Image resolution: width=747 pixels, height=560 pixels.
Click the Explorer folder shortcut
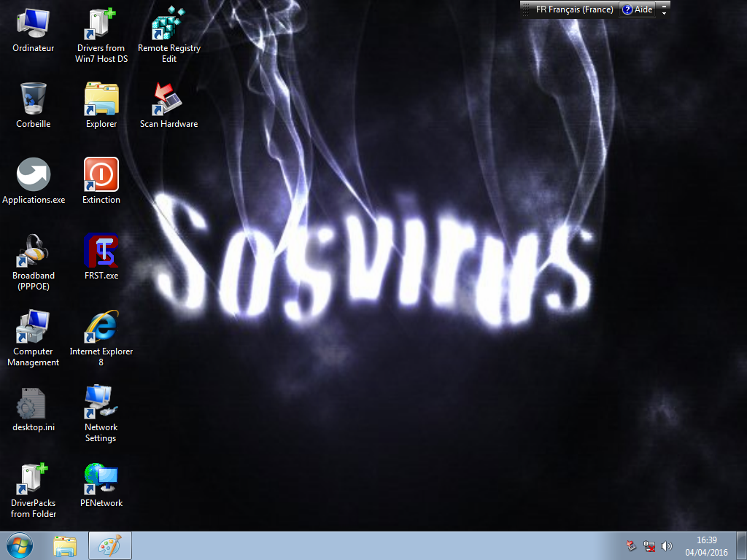point(101,106)
